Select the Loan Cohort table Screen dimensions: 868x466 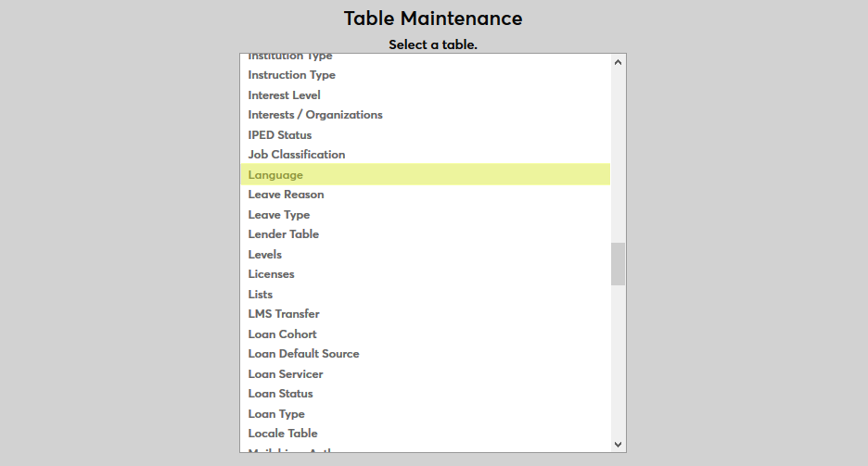point(282,334)
